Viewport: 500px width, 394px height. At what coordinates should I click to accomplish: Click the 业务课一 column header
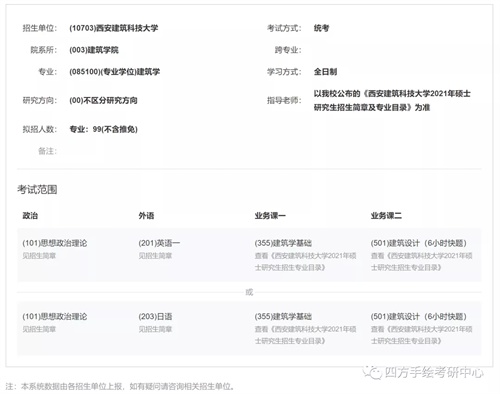(x=270, y=216)
